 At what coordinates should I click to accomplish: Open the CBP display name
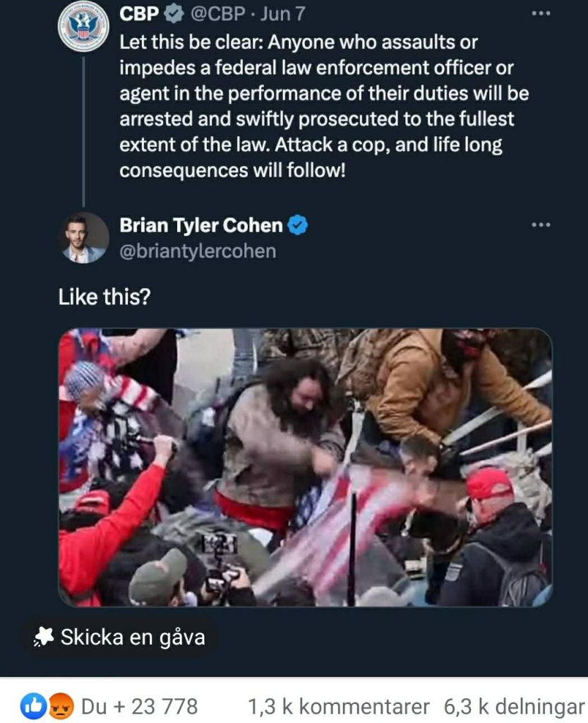click(x=139, y=15)
